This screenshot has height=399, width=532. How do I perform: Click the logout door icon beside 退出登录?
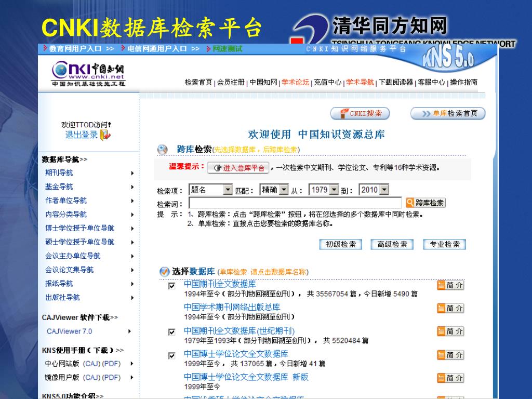[x=105, y=135]
